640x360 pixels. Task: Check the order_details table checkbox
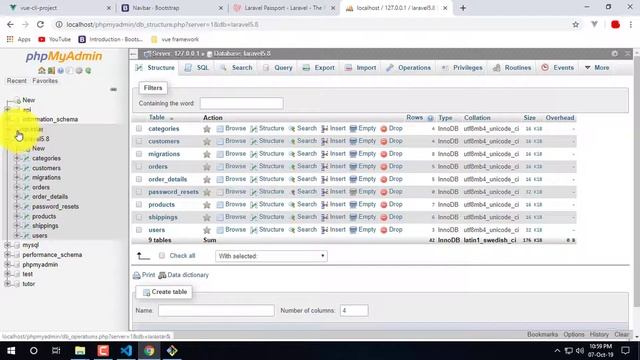(x=139, y=179)
